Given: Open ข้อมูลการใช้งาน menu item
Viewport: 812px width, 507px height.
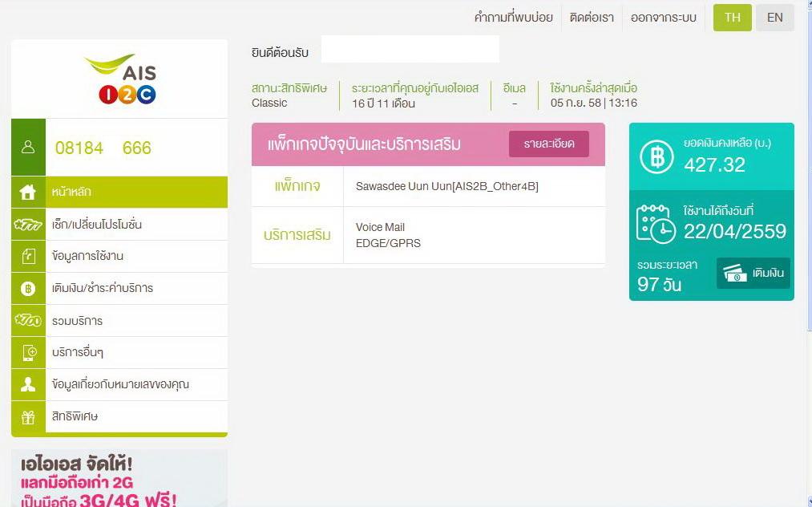Looking at the screenshot, I should click(119, 256).
